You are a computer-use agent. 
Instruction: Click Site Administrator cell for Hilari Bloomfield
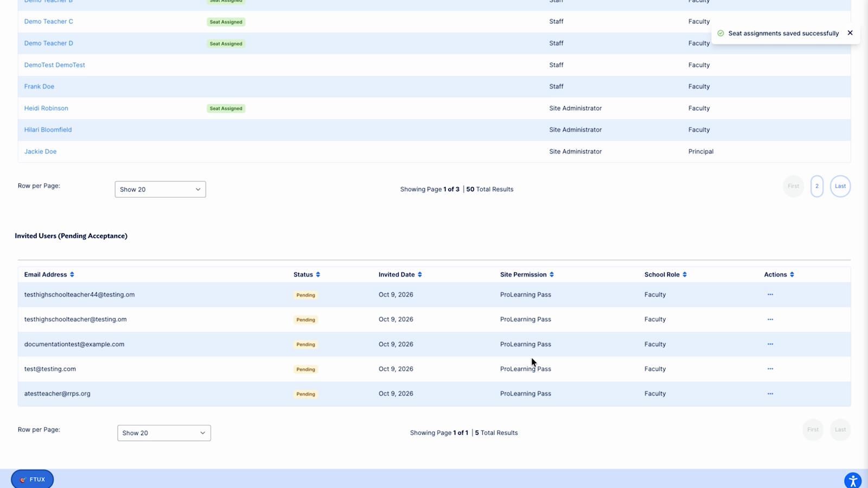[x=575, y=130]
